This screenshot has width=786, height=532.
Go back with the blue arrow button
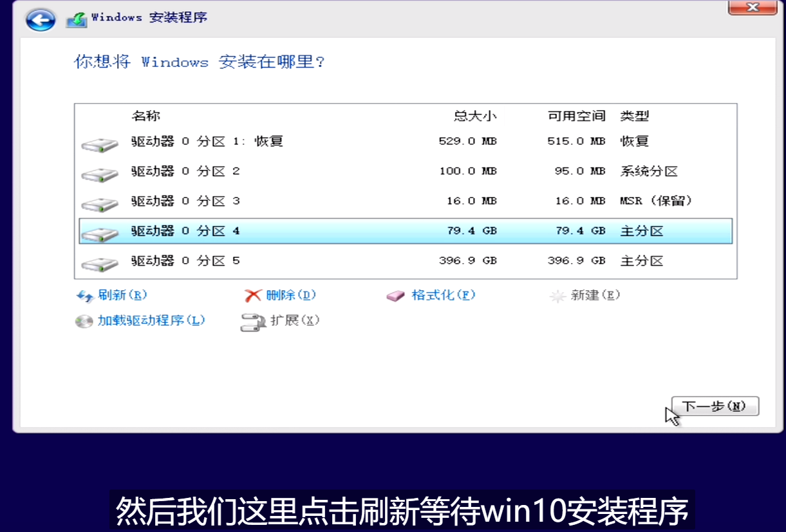coord(41,20)
